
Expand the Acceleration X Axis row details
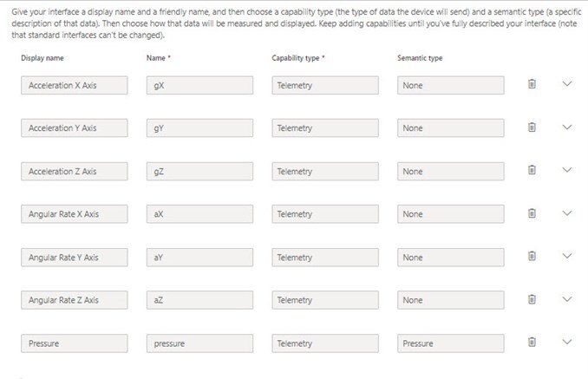tap(567, 84)
